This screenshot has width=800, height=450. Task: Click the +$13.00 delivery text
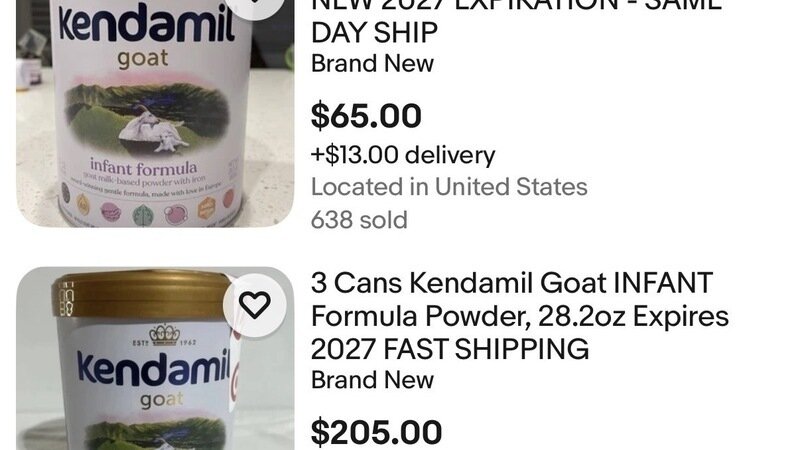point(403,155)
